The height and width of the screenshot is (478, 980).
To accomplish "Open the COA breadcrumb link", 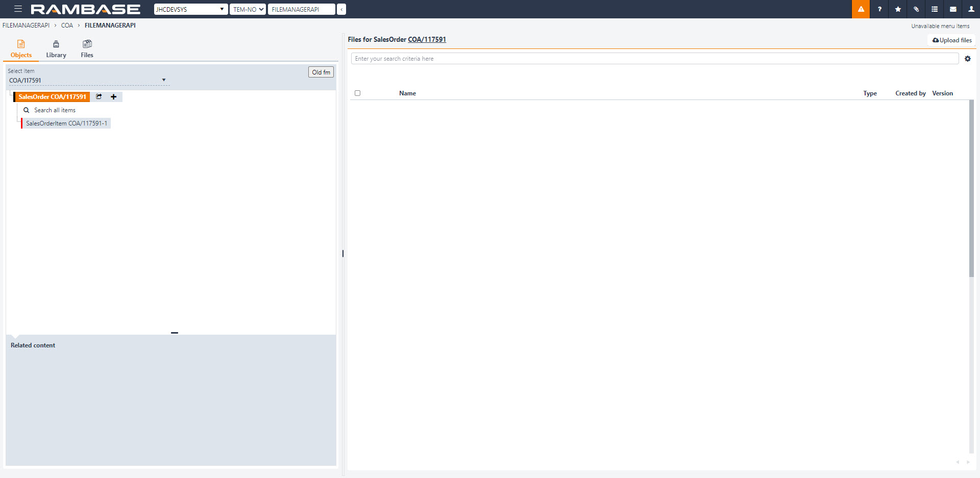I will (x=67, y=25).
